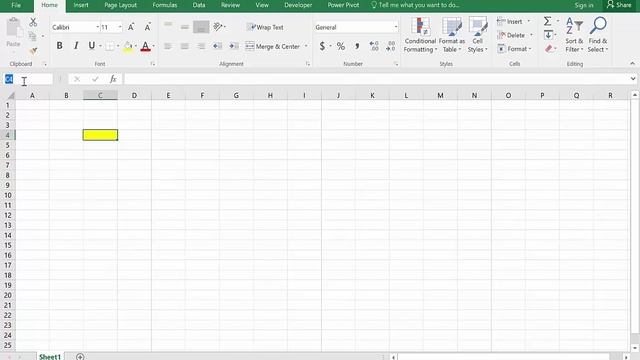640x360 pixels.
Task: Select the Sheet1 tab
Action: (x=50, y=357)
